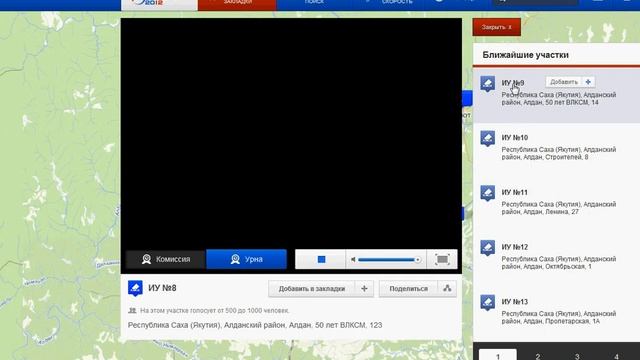
Task: Open the ИУ №11 polling station title
Action: click(x=515, y=192)
